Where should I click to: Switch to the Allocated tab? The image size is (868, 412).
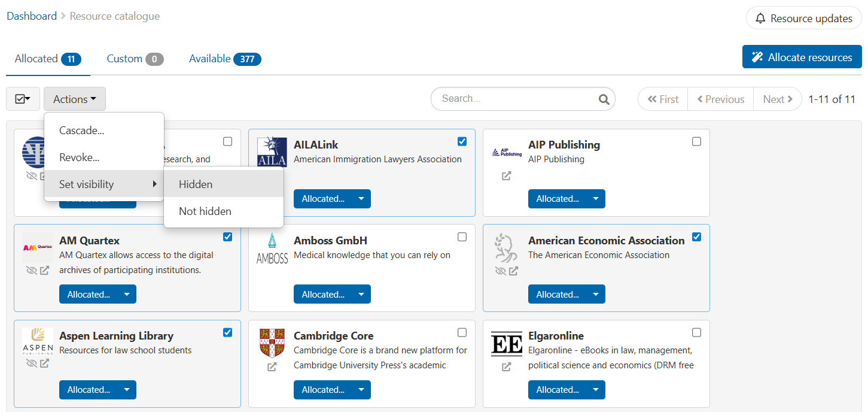point(48,59)
